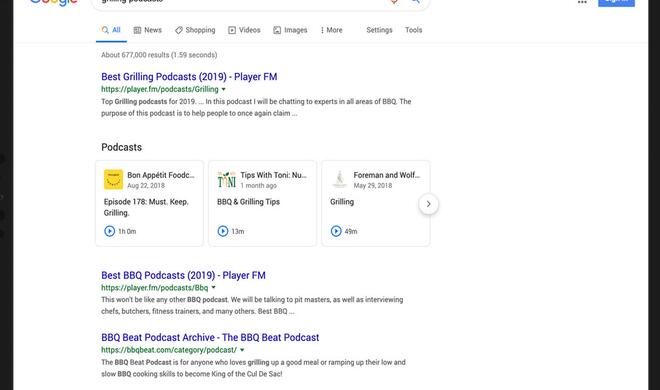Open the All search tab
Screen dimensions: 660x390
111,30
